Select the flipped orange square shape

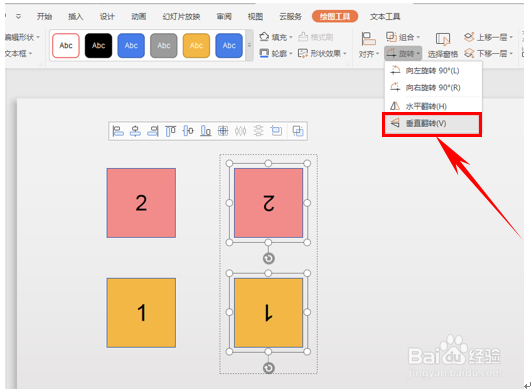(268, 313)
